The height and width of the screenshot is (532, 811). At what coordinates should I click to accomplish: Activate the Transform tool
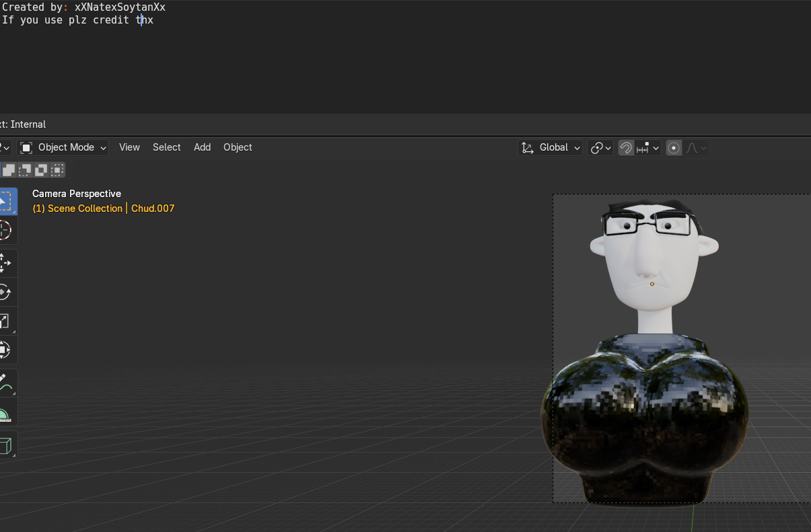pos(5,350)
